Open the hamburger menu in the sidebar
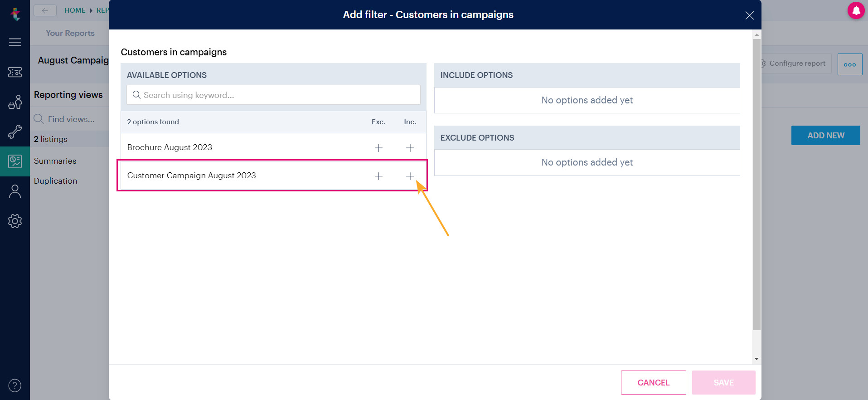 tap(15, 42)
